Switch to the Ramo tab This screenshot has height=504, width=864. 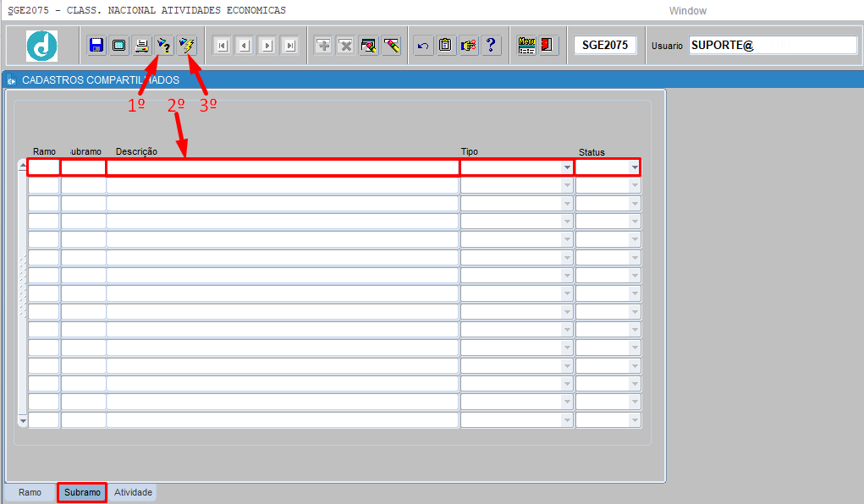(x=30, y=492)
